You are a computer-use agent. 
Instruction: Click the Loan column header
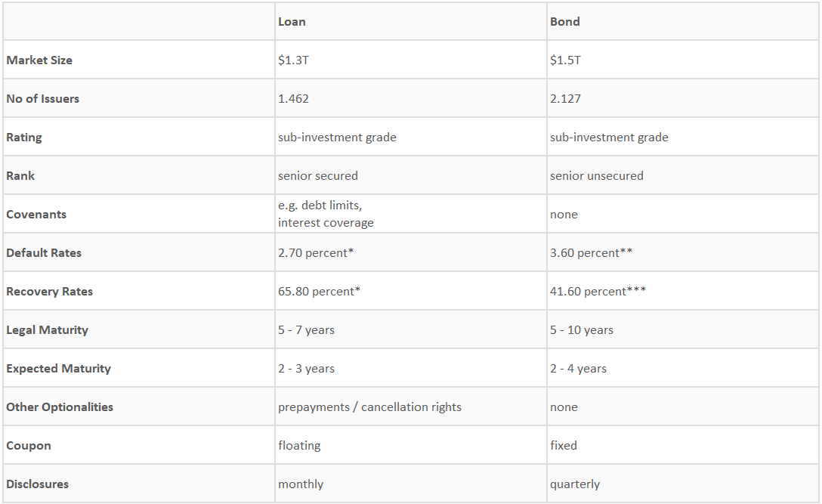pos(292,21)
